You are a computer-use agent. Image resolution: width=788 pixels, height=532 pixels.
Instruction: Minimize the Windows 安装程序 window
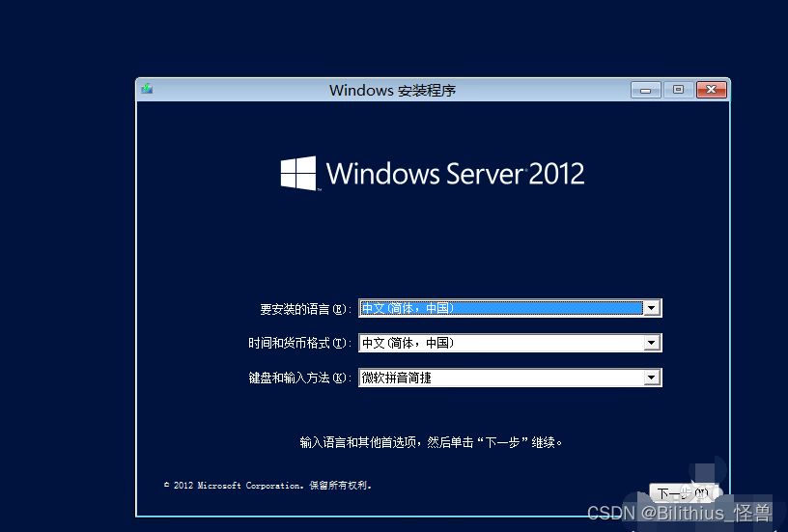pos(646,90)
